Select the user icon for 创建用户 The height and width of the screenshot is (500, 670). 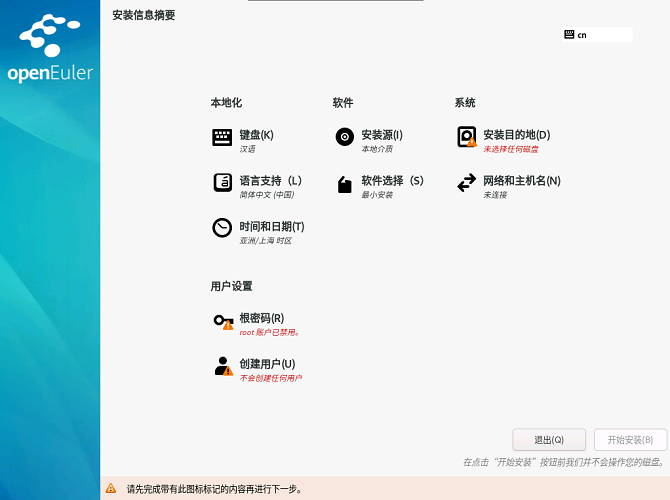pos(223,366)
